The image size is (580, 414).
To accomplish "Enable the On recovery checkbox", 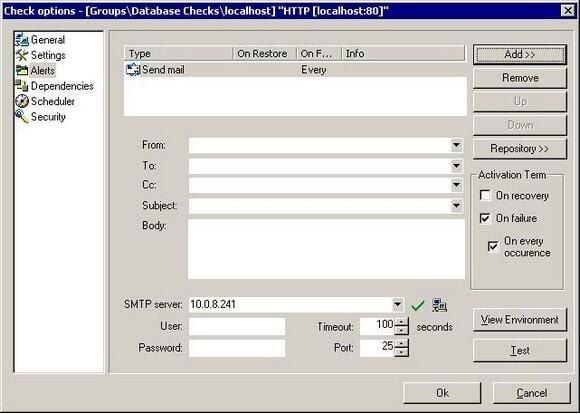I will (485, 195).
